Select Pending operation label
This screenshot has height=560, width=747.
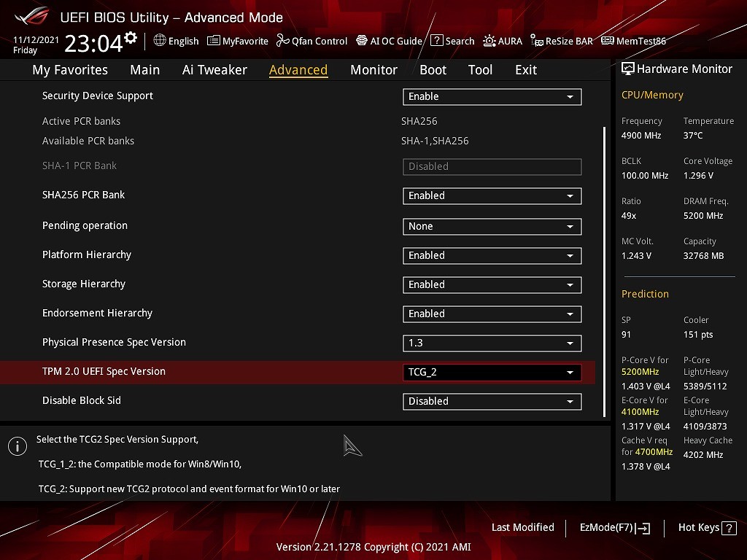[x=85, y=226]
